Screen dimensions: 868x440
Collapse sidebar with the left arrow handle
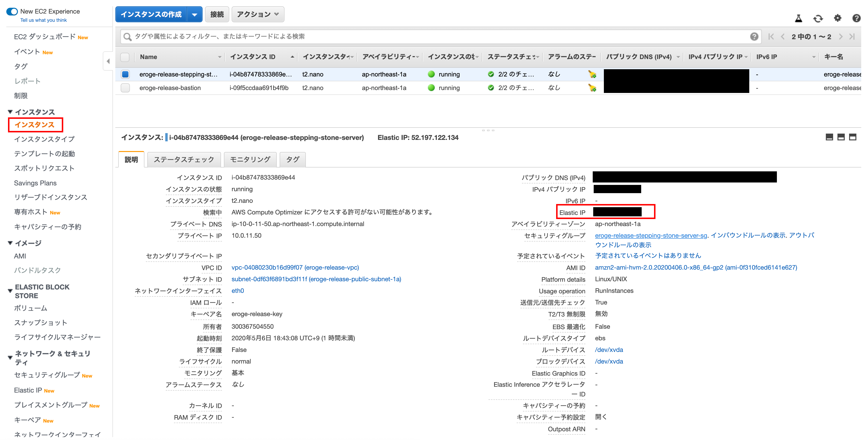click(108, 61)
